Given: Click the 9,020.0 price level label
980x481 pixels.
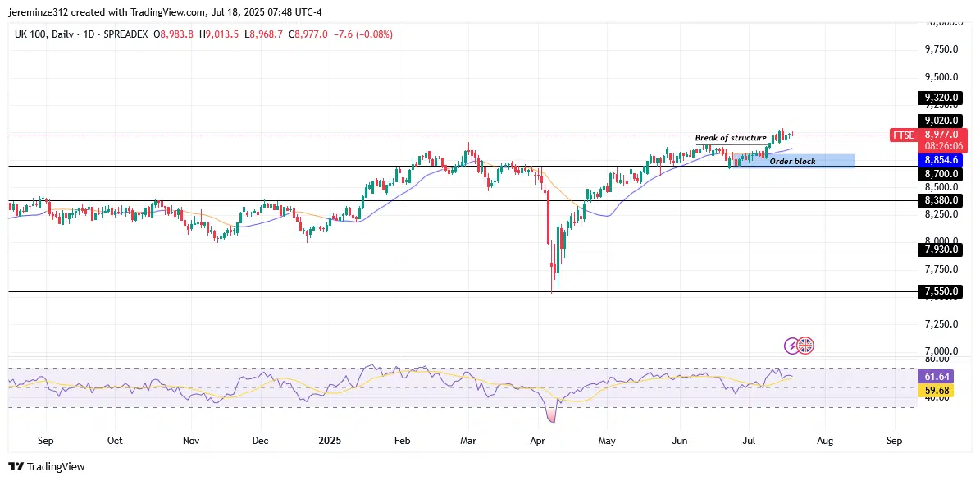Looking at the screenshot, I should pyautogui.click(x=941, y=121).
